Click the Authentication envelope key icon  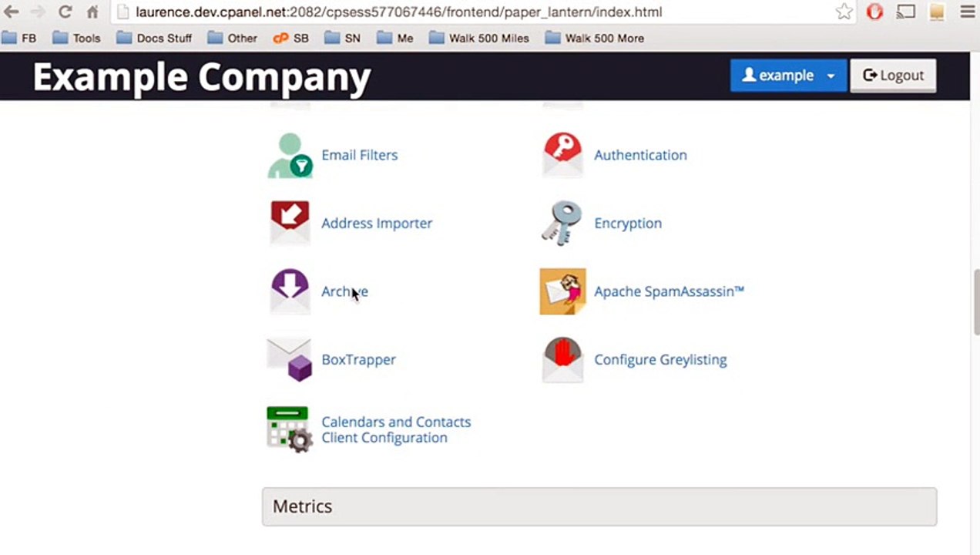562,155
